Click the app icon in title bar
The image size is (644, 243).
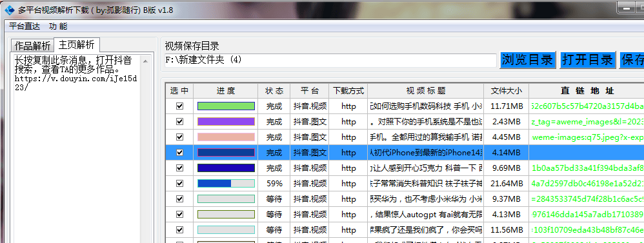(x=9, y=10)
